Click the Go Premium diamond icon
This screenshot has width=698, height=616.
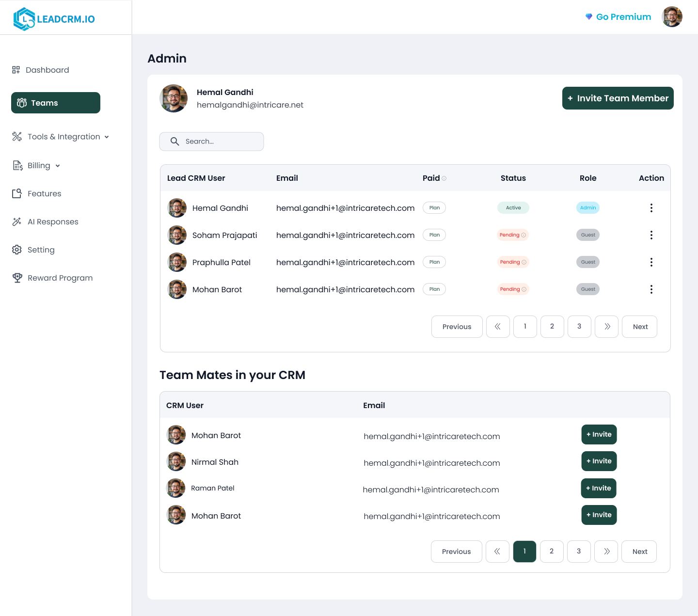pos(588,16)
